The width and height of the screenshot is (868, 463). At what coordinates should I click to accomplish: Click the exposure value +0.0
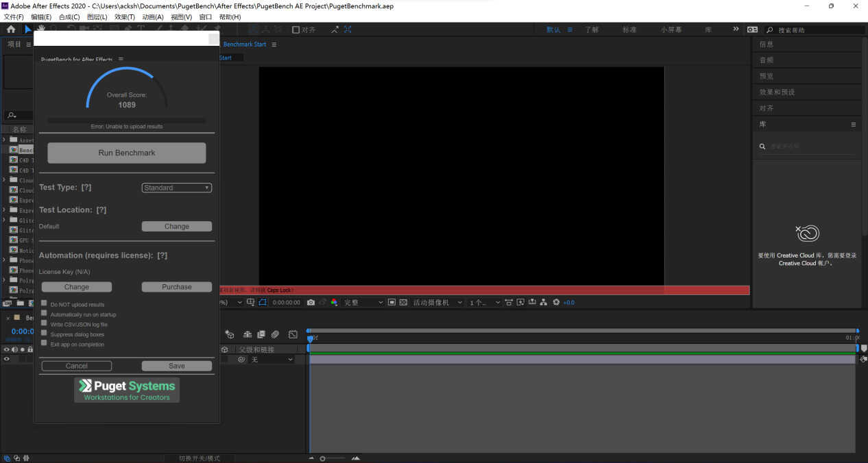pos(568,302)
